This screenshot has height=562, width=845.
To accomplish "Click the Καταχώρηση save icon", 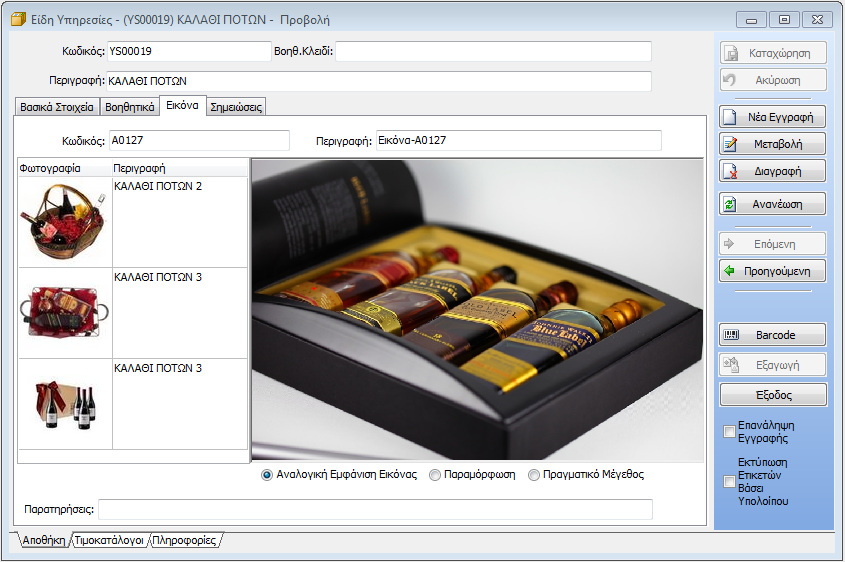I will tap(731, 53).
